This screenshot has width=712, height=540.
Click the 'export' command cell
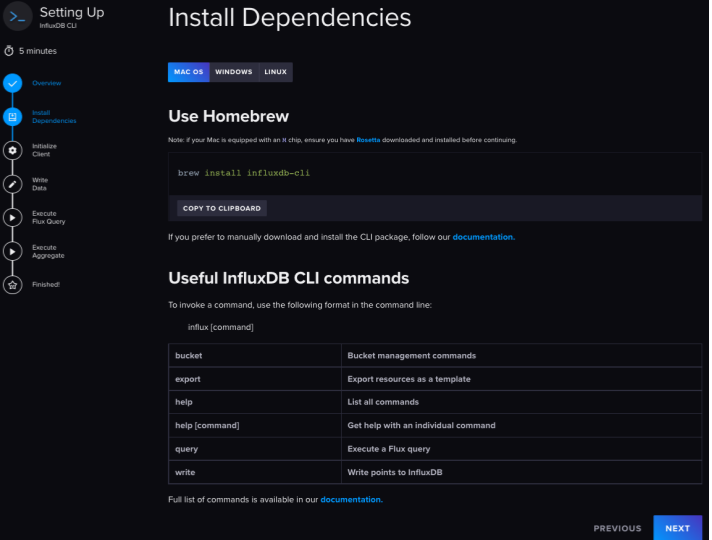(255, 379)
